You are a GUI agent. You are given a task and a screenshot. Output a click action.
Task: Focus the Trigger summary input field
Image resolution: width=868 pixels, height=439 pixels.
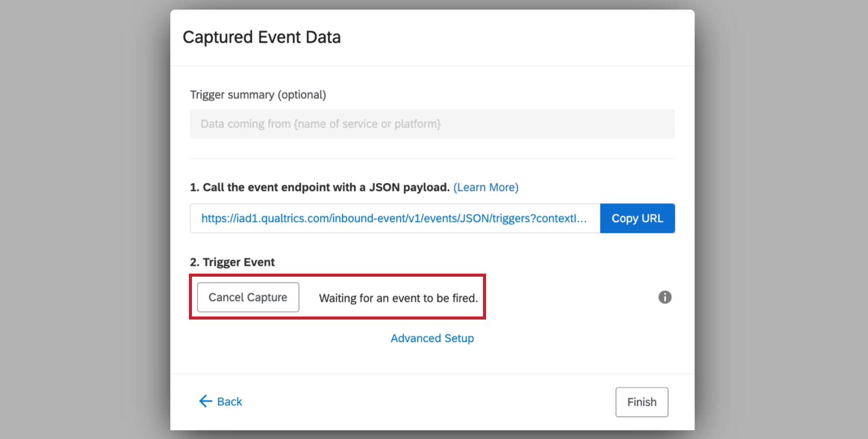pos(432,124)
